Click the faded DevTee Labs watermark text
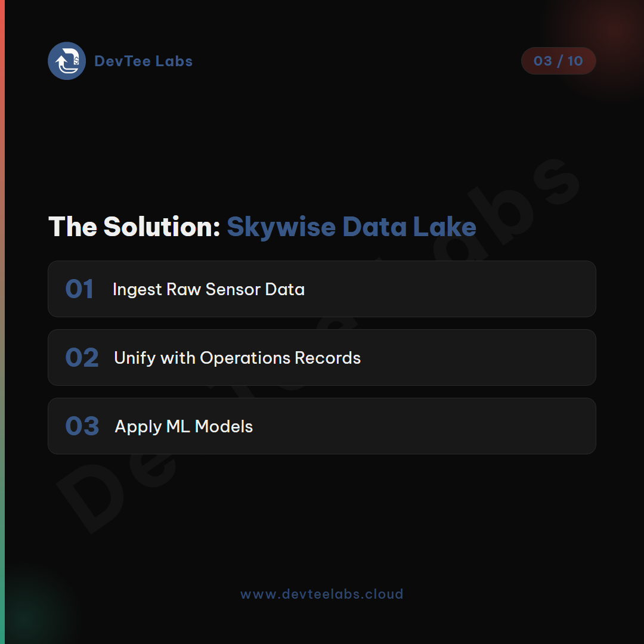This screenshot has height=644, width=644. tap(318, 346)
